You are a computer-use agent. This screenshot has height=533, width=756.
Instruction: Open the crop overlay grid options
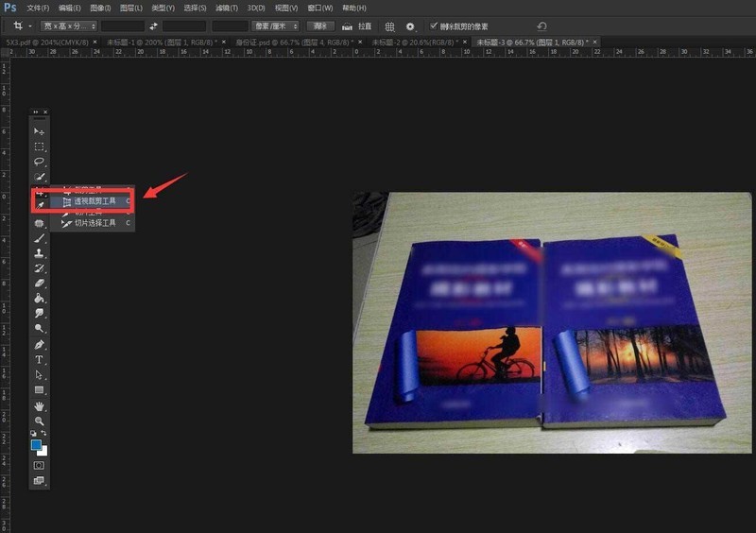(x=389, y=26)
